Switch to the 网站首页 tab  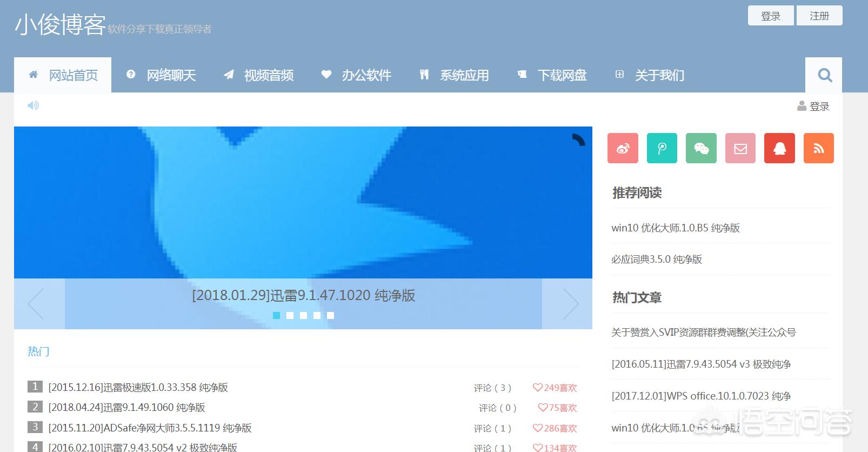(63, 75)
